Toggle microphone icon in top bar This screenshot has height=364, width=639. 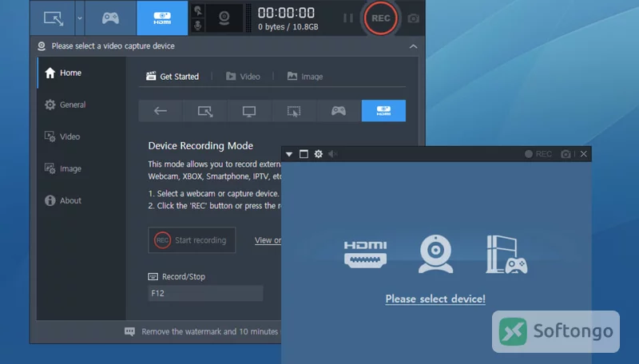198,26
